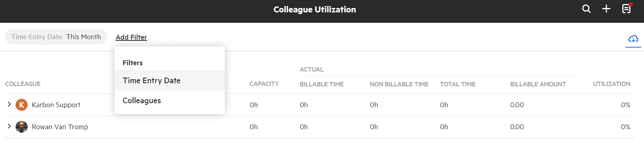Click the Capacity column header
The image size is (644, 144).
click(x=264, y=84)
